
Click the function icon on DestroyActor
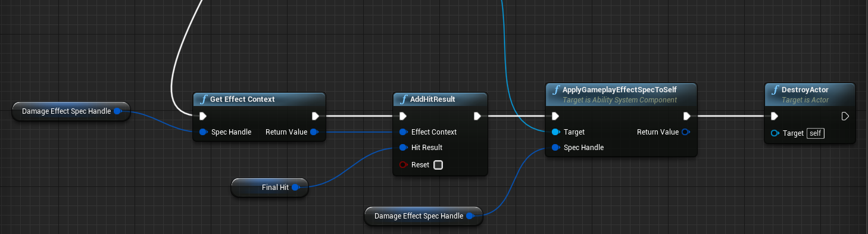pyautogui.click(x=775, y=90)
